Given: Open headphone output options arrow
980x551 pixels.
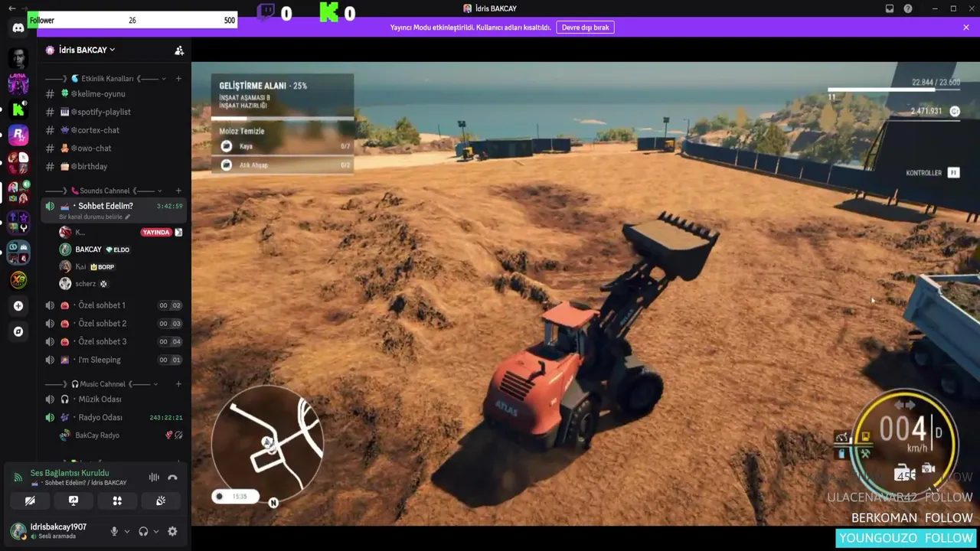Looking at the screenshot, I should [x=155, y=531].
